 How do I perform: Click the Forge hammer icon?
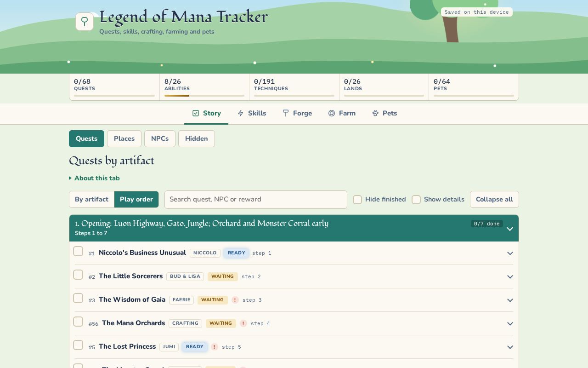point(286,113)
